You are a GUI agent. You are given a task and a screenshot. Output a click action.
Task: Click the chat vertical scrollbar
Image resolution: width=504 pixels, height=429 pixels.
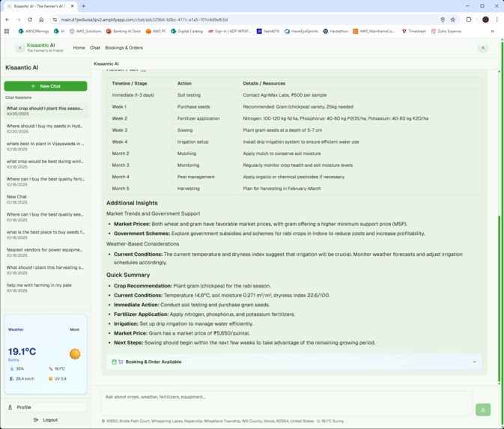pyautogui.click(x=500, y=299)
